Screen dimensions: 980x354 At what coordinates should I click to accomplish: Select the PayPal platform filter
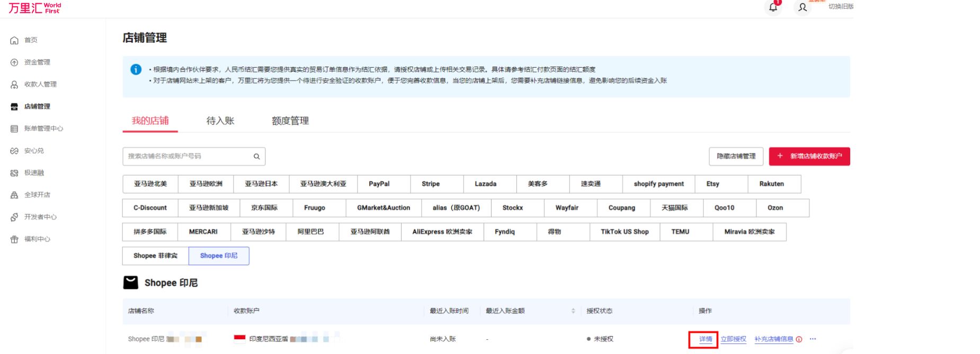point(379,184)
